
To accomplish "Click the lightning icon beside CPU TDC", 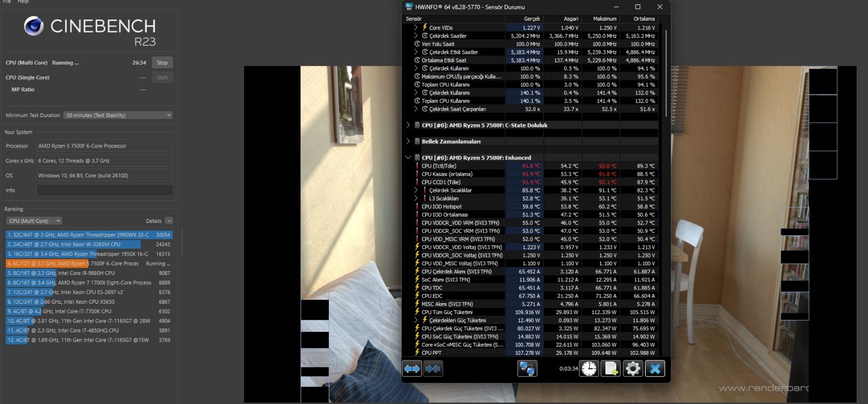I will 417,288.
